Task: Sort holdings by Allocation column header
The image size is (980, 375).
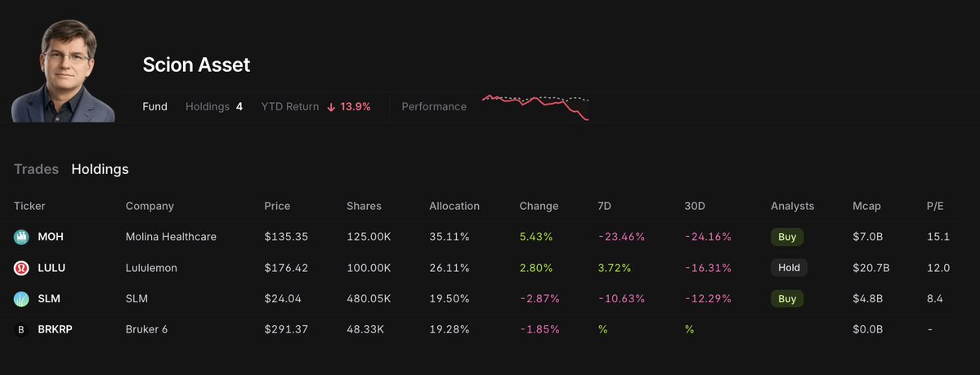Action: [454, 206]
